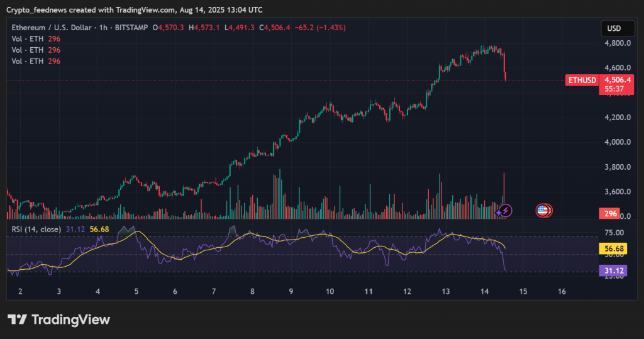Click date 8 on the time axis
This screenshot has height=339, width=644.
pos(252,292)
